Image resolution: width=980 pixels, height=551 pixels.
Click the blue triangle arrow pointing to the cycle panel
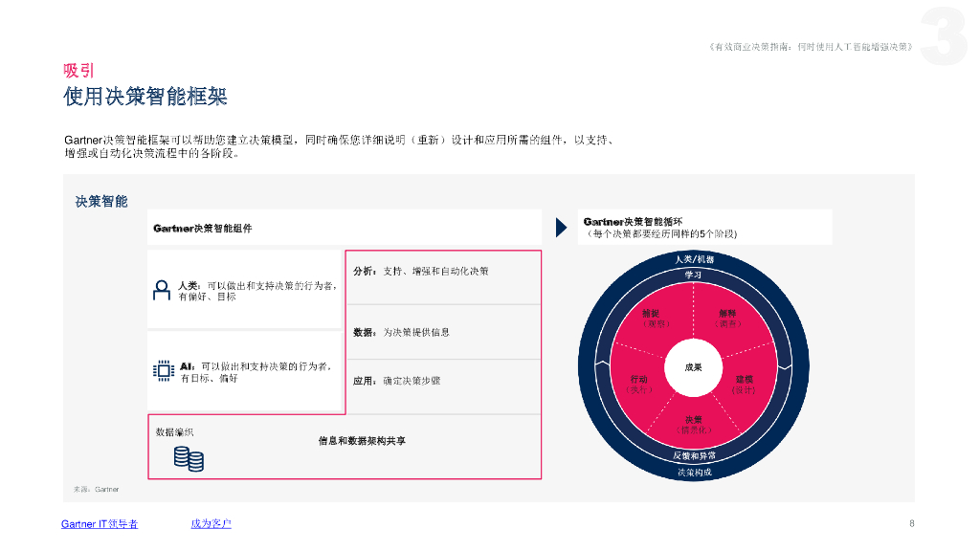(560, 227)
